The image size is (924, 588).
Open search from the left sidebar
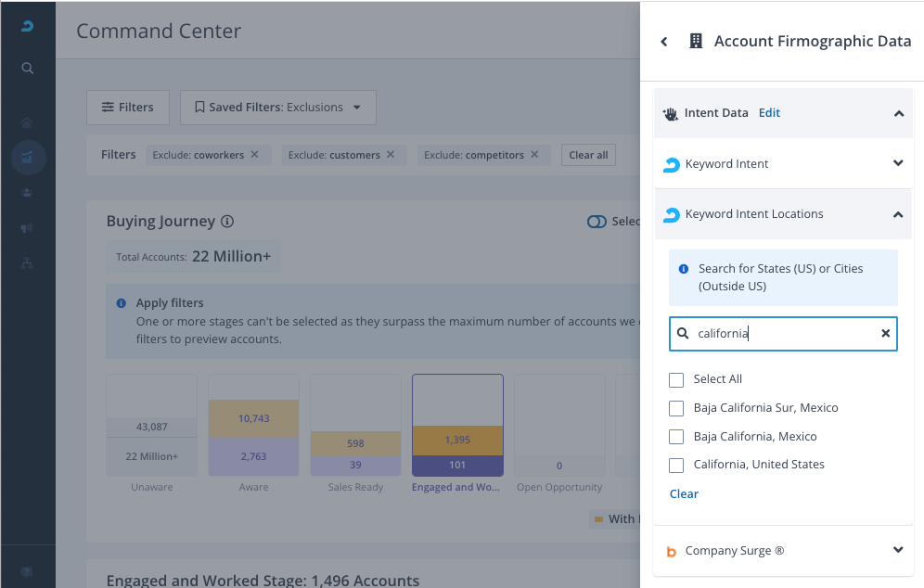coord(28,68)
